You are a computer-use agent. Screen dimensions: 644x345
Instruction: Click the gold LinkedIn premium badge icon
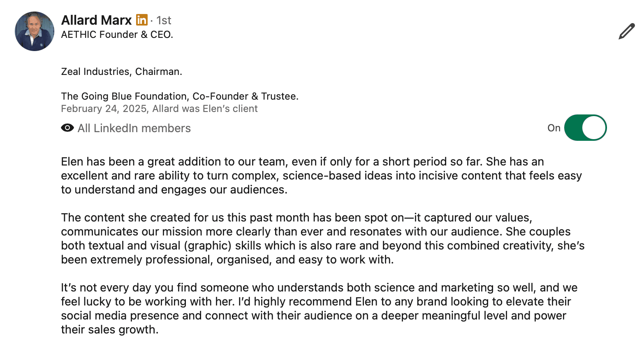click(x=142, y=20)
